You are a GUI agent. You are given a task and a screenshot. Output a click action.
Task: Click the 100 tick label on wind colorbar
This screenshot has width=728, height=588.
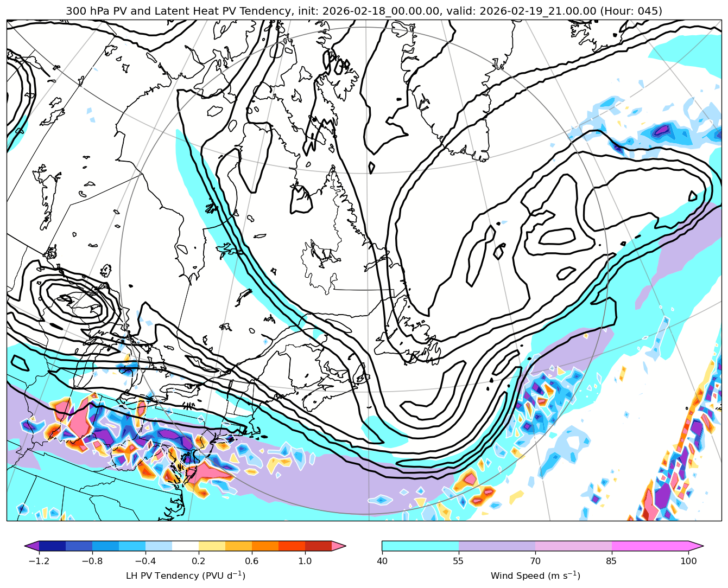click(x=688, y=561)
